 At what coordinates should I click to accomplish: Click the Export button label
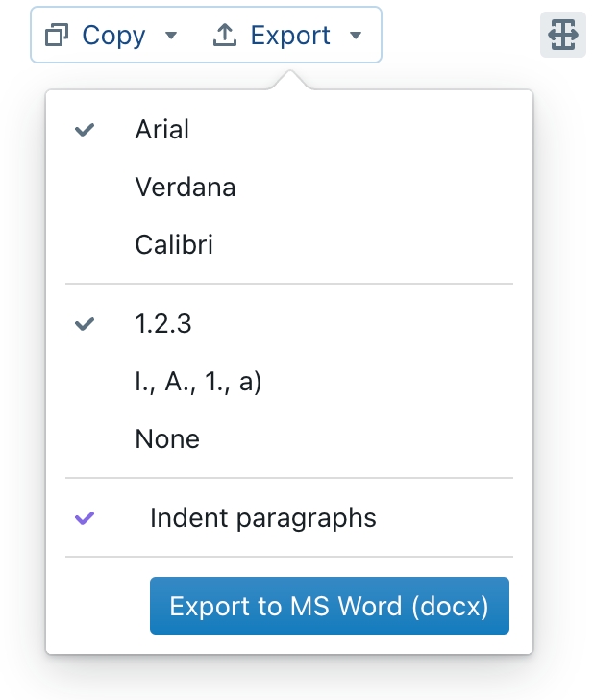pos(290,36)
